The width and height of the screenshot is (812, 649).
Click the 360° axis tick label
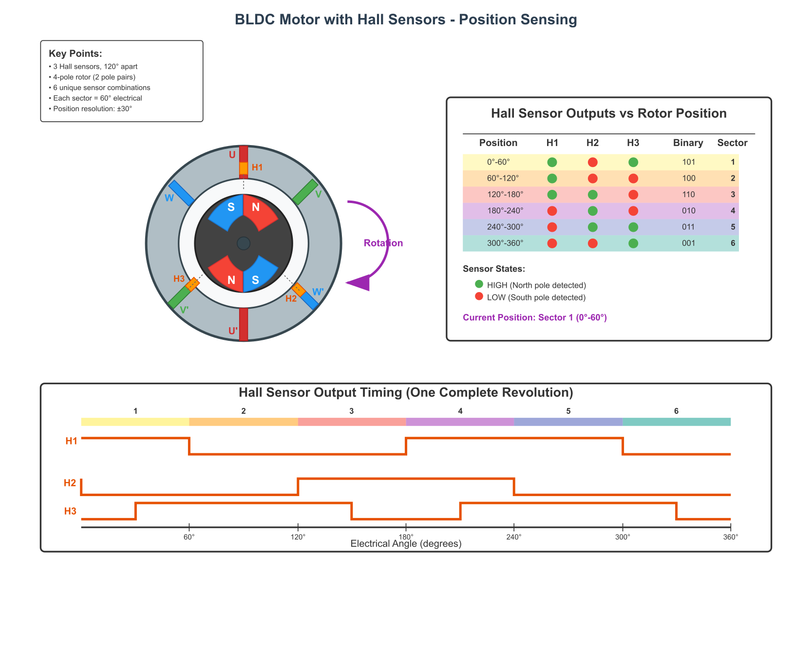coord(731,537)
